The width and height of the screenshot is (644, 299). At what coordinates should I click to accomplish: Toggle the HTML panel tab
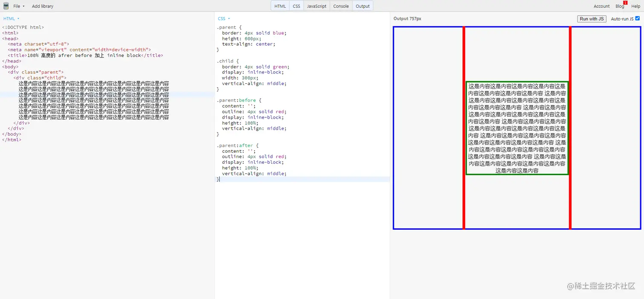280,6
